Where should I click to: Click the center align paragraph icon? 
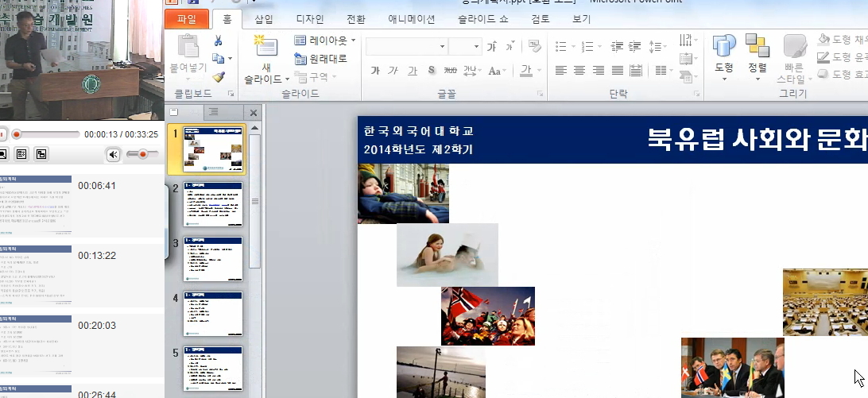pos(579,71)
